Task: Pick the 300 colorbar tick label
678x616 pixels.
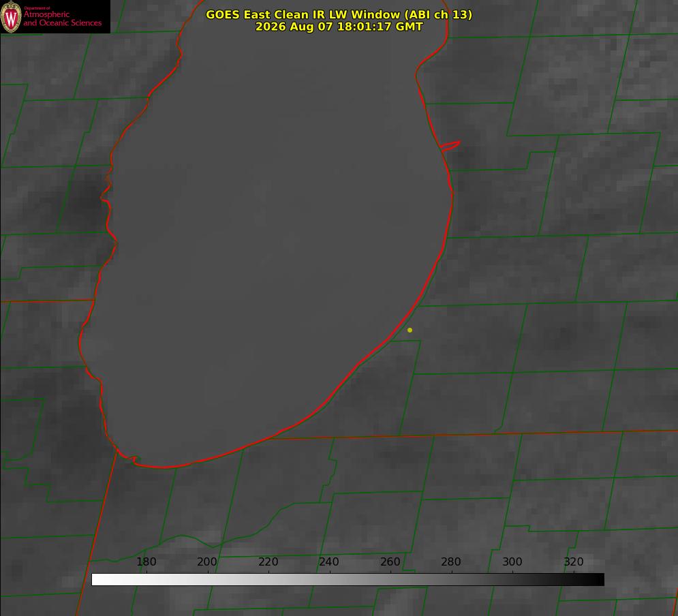Action: pyautogui.click(x=512, y=561)
